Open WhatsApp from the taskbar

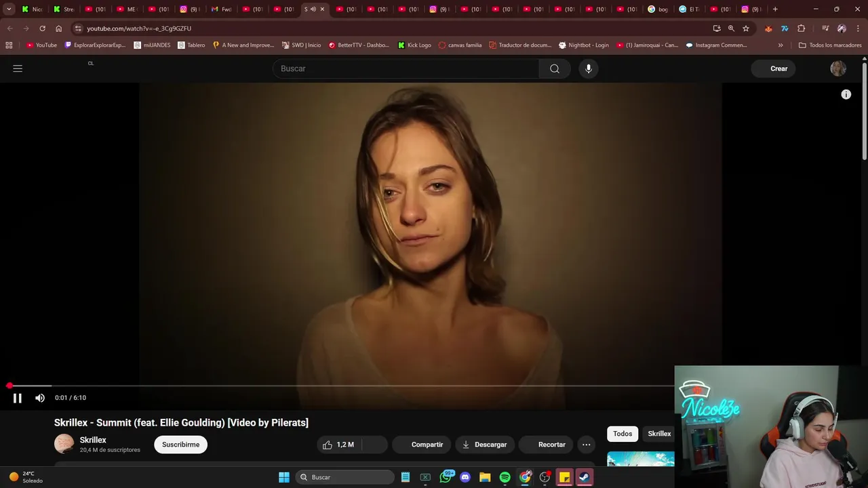pos(446,477)
